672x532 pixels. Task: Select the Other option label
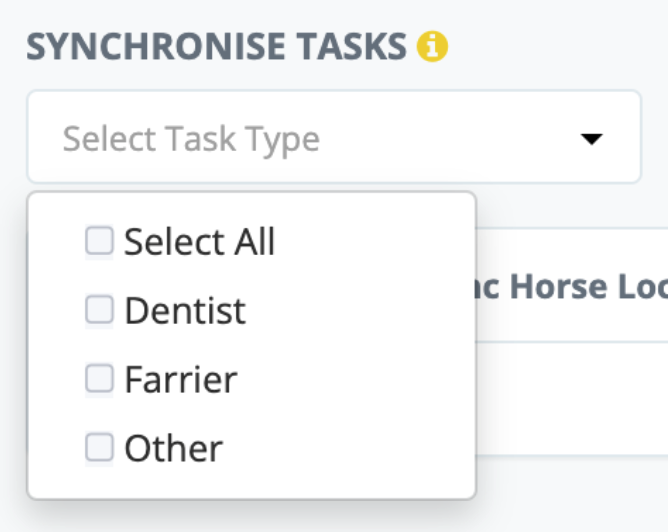173,448
